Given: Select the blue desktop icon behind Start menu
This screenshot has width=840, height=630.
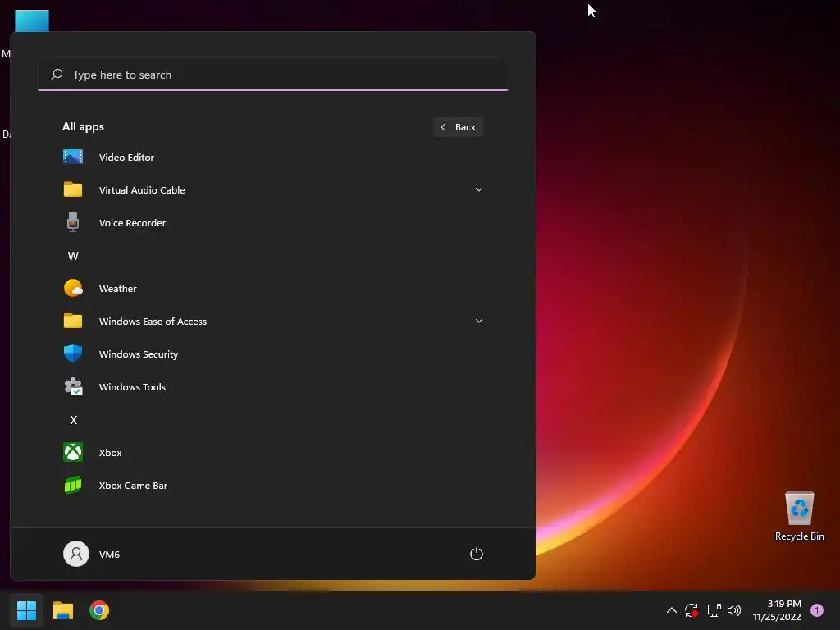Looking at the screenshot, I should pyautogui.click(x=32, y=21).
